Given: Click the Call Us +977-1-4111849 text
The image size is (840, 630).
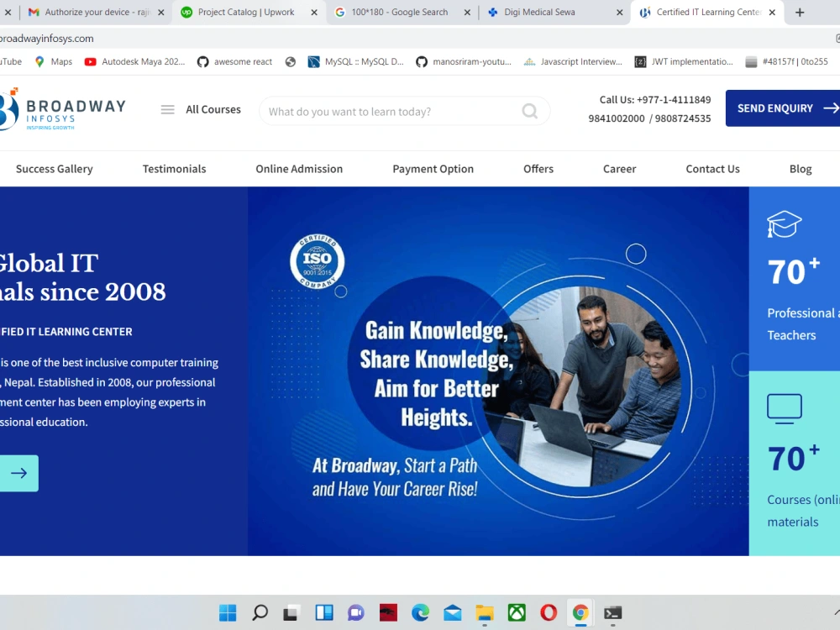Looking at the screenshot, I should tap(654, 100).
